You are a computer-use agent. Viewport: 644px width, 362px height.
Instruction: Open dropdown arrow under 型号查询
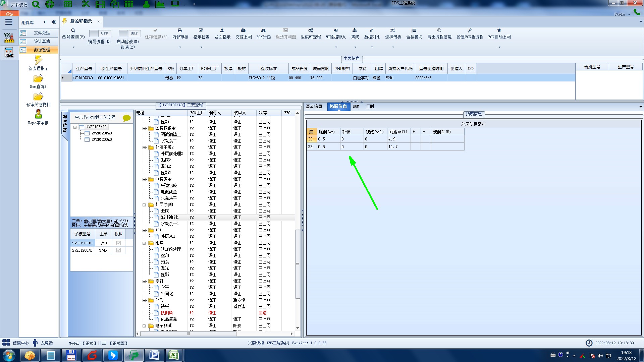73,47
